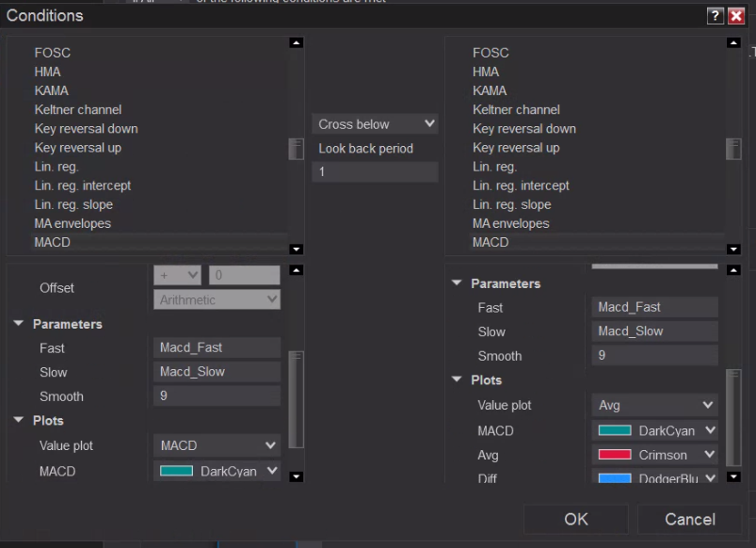Open right MACD DarkCyan color dropdown
The image size is (756, 548).
(654, 430)
